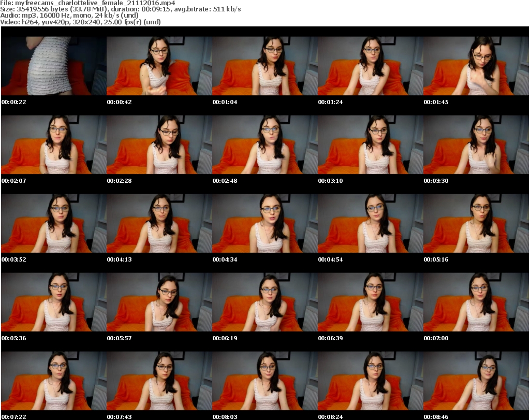View the screenshot taken at 00:07:22
The width and height of the screenshot is (530, 420).
click(54, 381)
